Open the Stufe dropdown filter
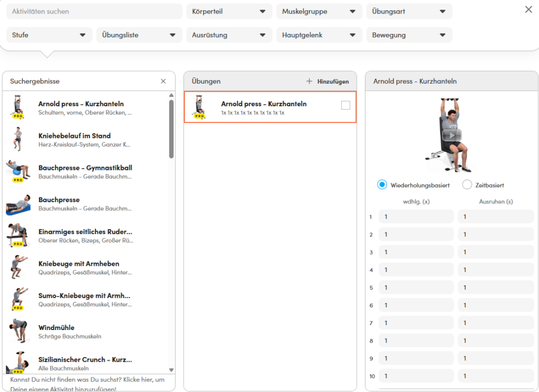Image resolution: width=539 pixels, height=392 pixels. click(49, 35)
